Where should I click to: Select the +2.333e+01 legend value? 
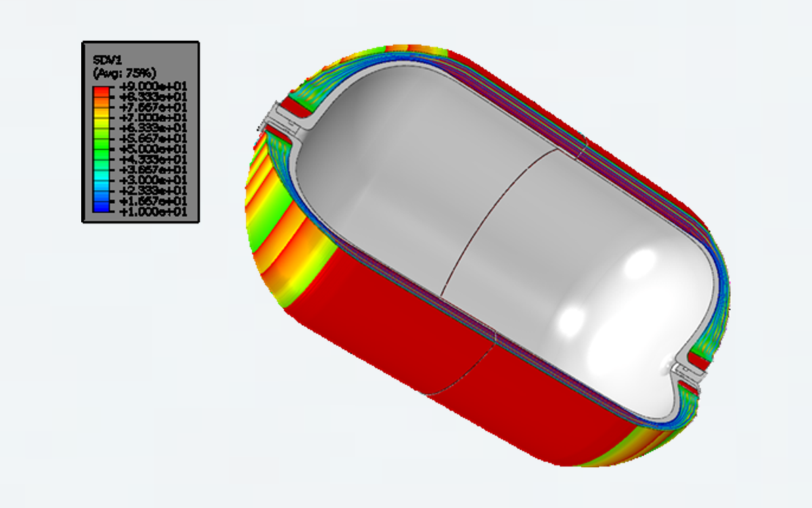click(152, 190)
